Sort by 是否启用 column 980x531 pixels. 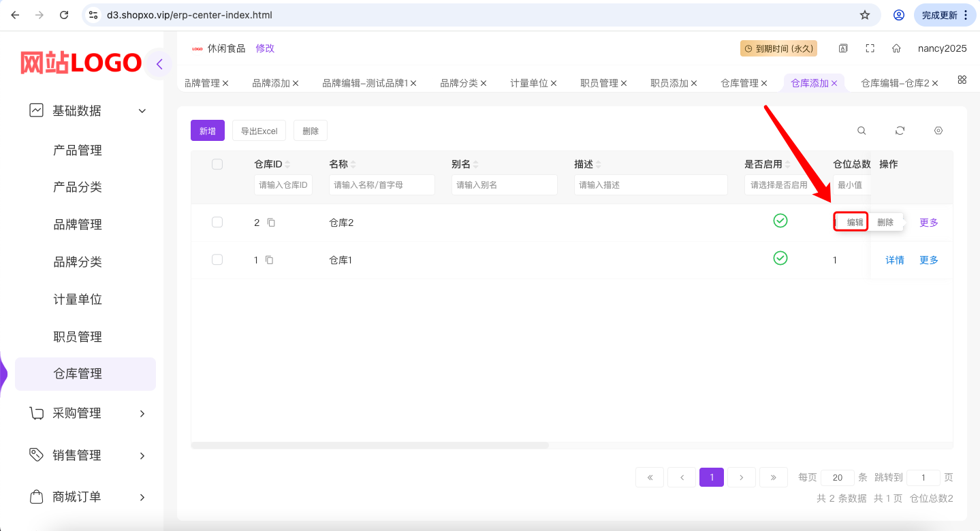(x=787, y=165)
